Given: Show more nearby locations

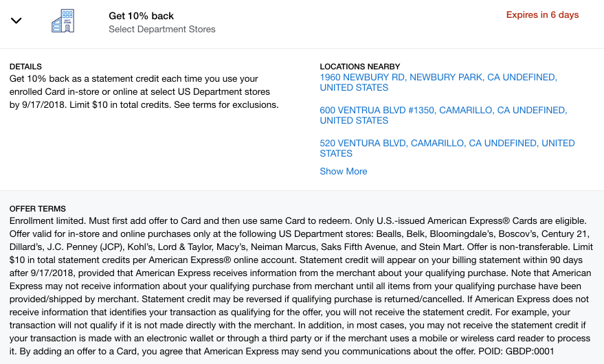Looking at the screenshot, I should [x=344, y=172].
